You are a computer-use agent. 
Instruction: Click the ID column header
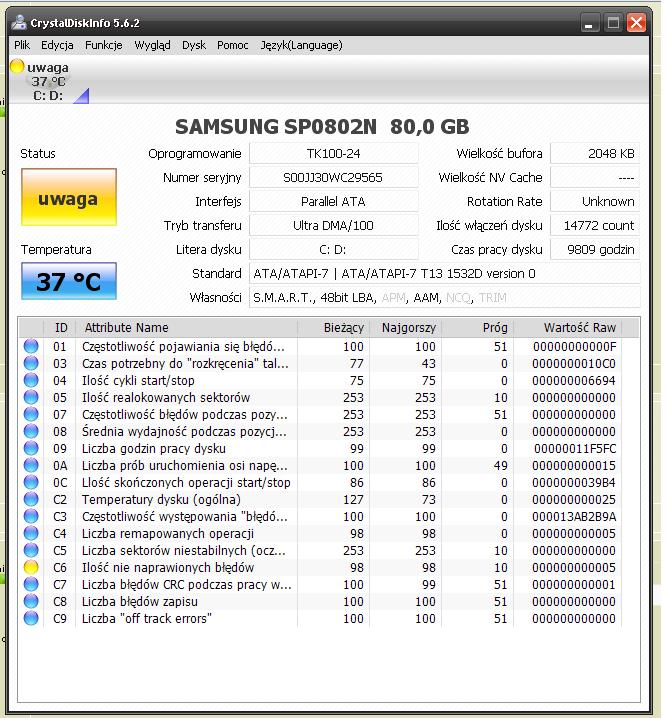pos(60,327)
